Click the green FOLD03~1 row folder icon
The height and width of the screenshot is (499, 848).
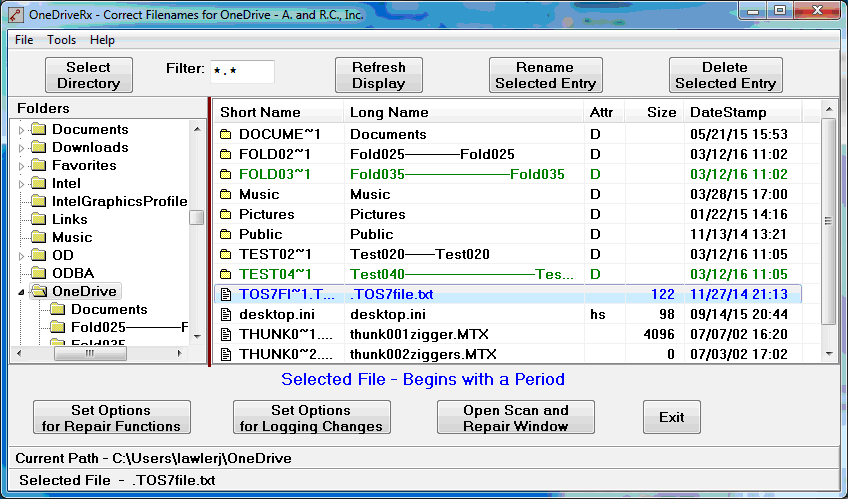(226, 174)
